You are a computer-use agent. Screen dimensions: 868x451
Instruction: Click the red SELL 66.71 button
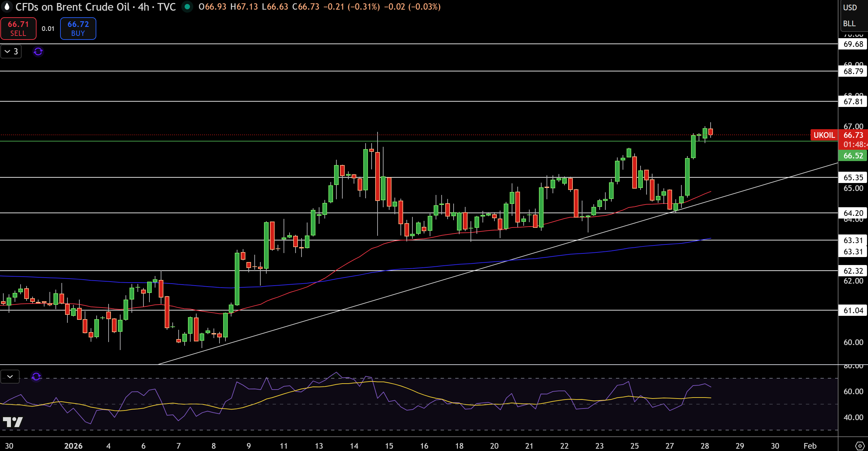pos(18,29)
